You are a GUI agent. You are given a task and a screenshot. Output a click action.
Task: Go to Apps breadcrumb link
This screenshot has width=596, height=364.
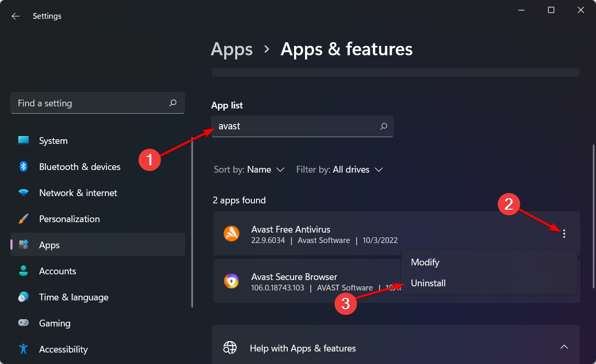[x=232, y=49]
